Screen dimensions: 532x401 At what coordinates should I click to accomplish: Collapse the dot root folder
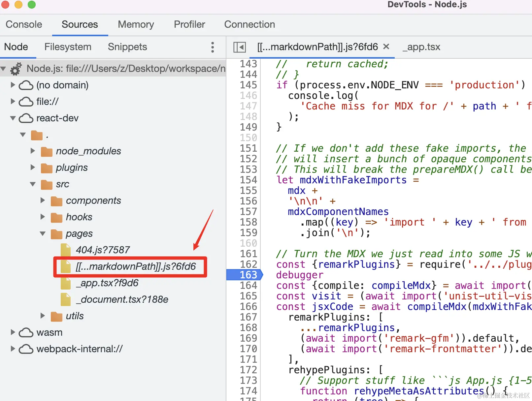23,135
